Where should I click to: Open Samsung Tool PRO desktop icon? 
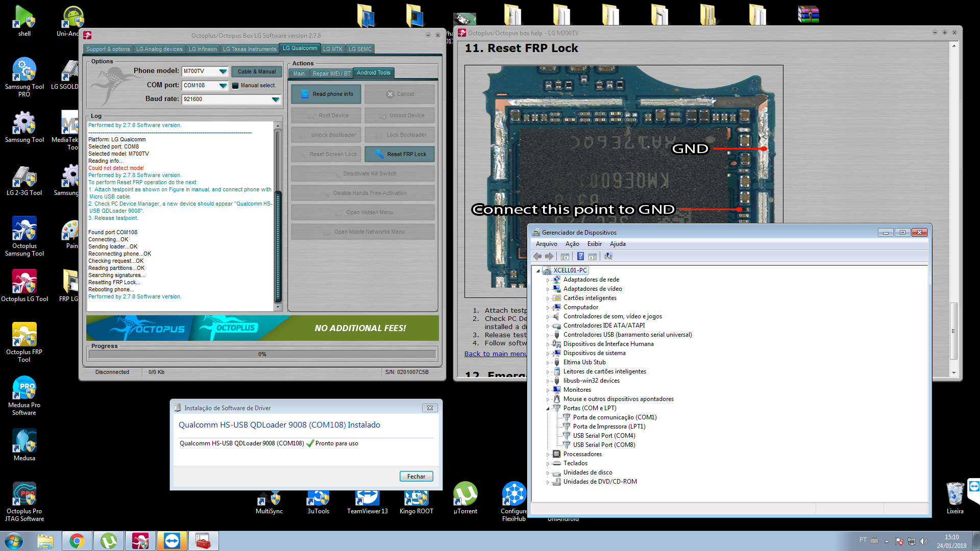pos(24,77)
